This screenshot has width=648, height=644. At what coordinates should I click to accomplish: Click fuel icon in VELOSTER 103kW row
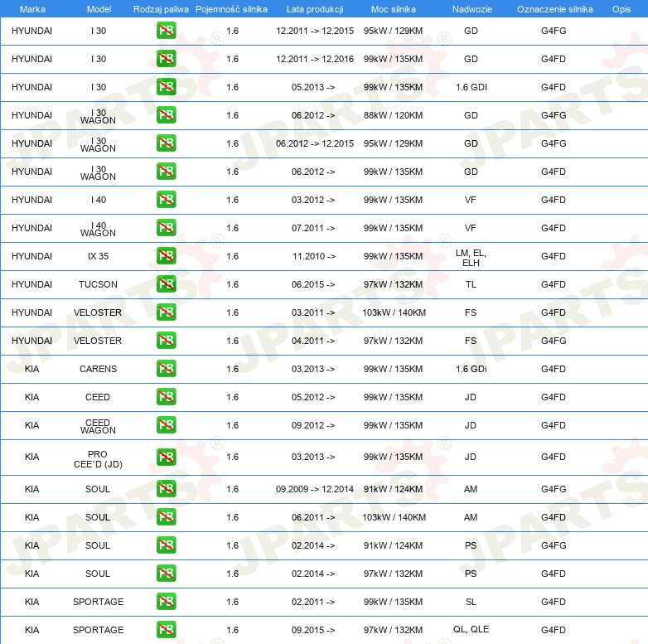coord(166,312)
